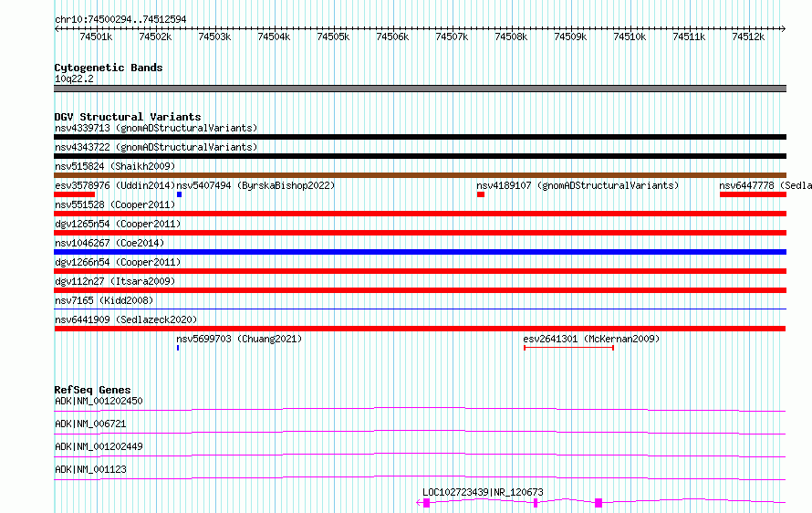Click the small blue nsv5407494 marker
Screen dimensions: 812x513
coord(179,194)
